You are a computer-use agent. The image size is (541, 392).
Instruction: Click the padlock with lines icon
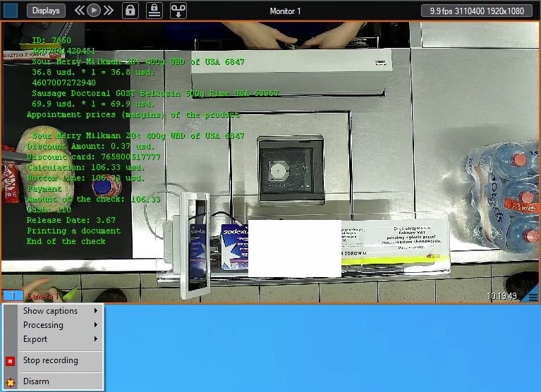pyautogui.click(x=154, y=11)
